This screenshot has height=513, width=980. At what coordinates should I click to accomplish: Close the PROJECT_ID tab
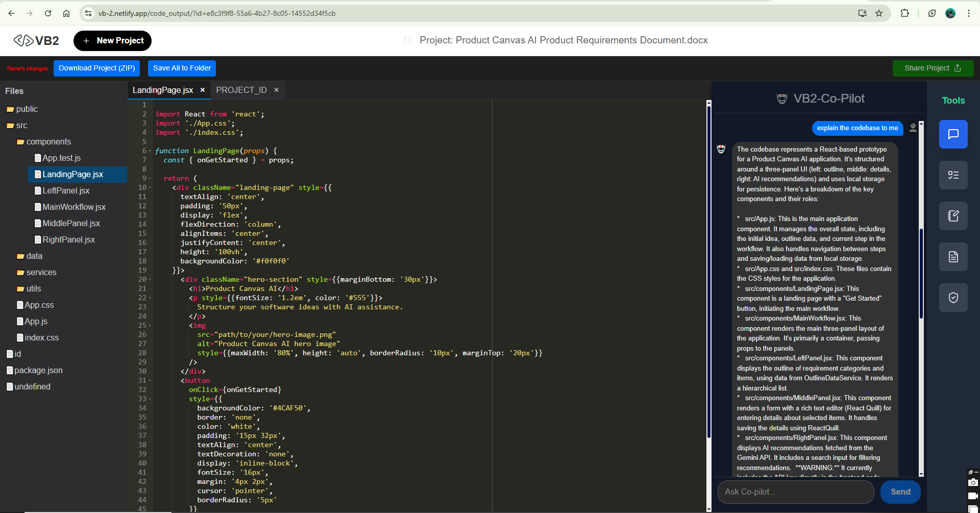(277, 90)
